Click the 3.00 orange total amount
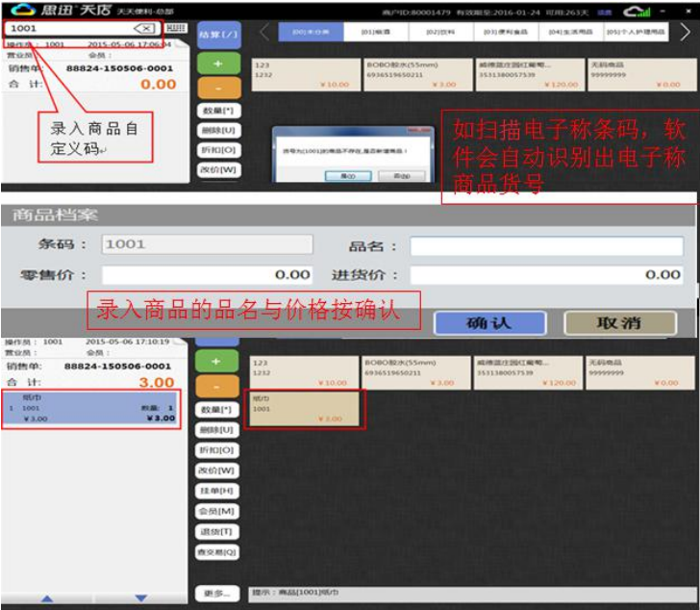The image size is (700, 610). 157,383
